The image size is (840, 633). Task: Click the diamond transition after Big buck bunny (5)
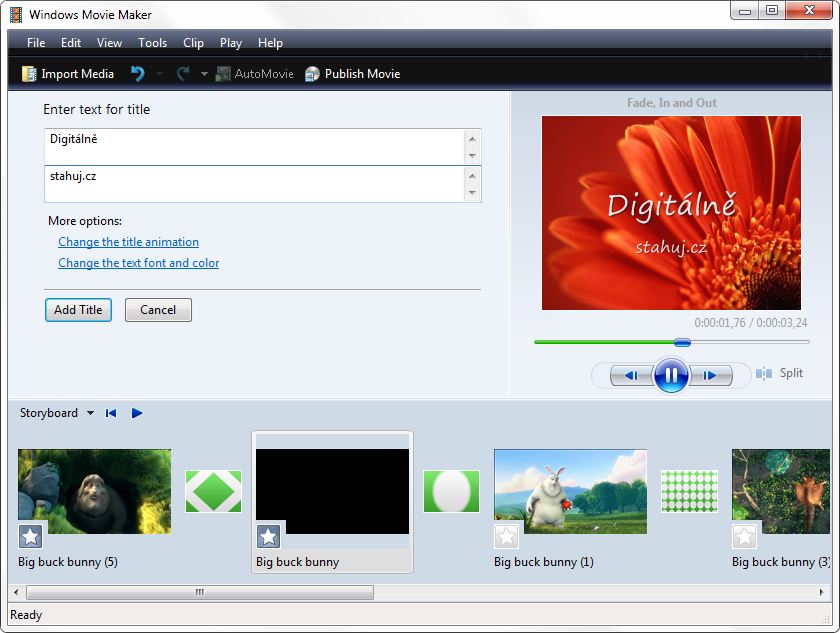(x=213, y=491)
